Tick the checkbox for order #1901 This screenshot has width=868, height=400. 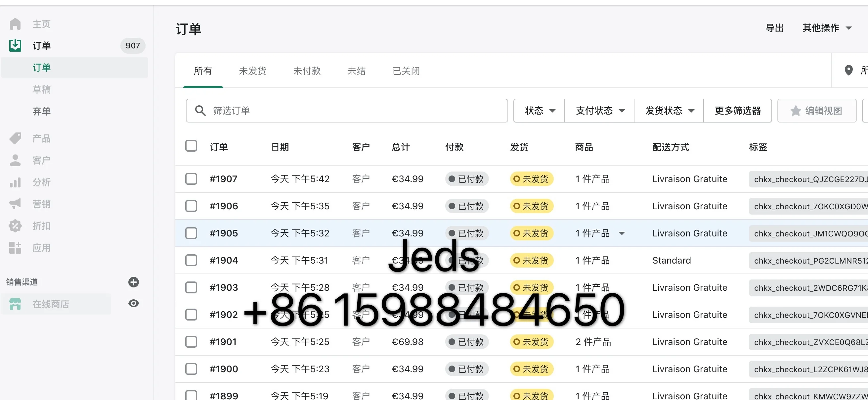click(x=191, y=342)
